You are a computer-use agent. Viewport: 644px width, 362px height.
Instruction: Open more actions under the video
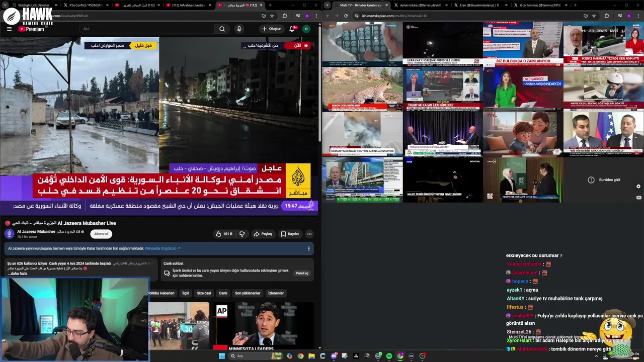point(309,234)
